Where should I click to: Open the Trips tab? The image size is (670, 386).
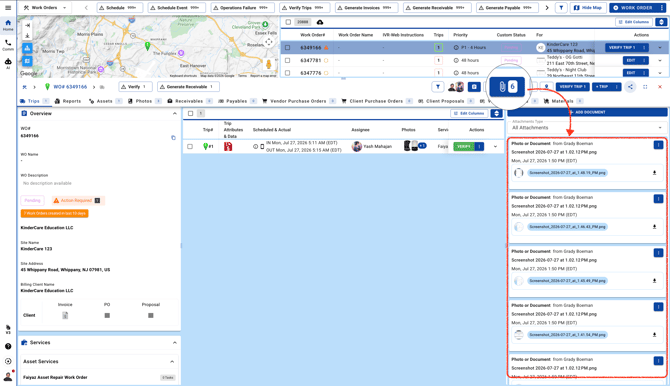[34, 101]
